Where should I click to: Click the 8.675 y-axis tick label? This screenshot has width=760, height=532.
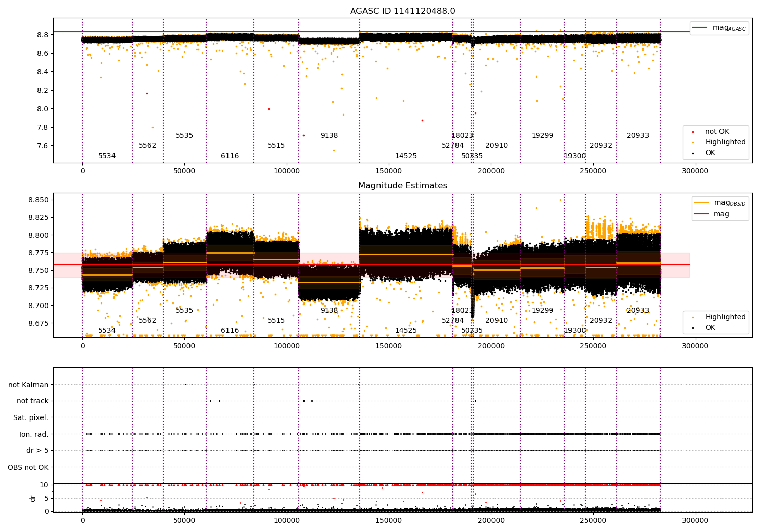click(x=39, y=323)
